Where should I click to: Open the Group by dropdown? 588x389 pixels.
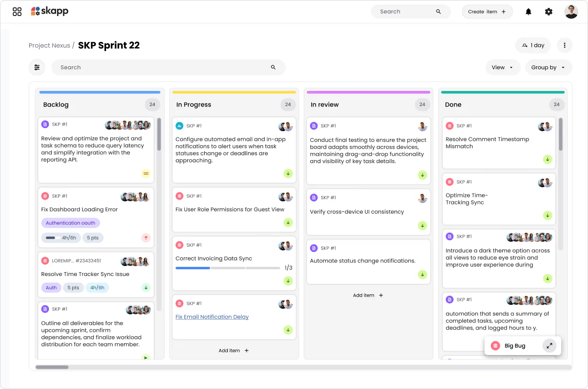click(x=548, y=67)
